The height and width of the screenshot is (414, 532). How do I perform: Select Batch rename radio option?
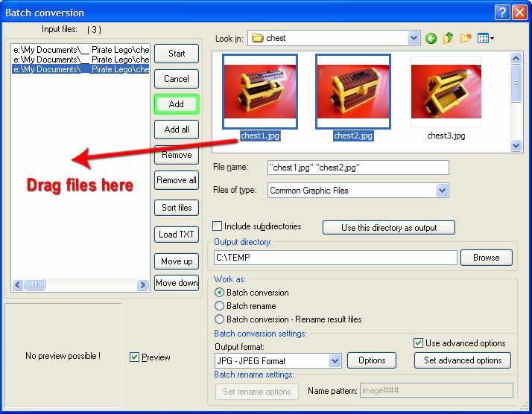220,306
